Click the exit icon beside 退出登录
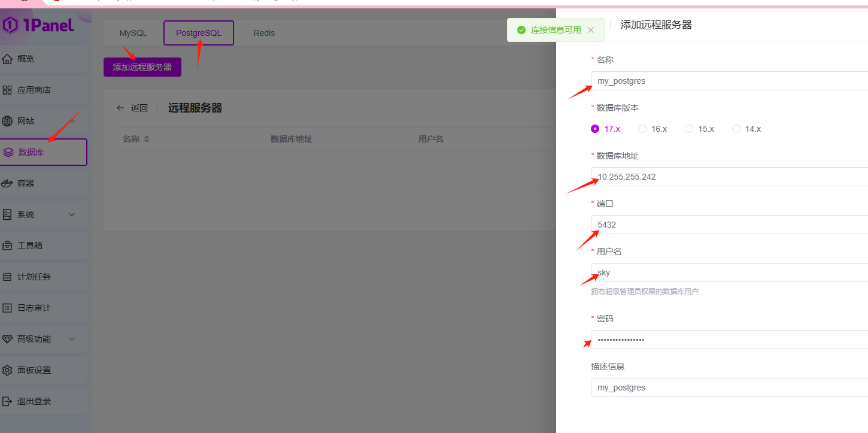868x433 pixels. (x=7, y=401)
